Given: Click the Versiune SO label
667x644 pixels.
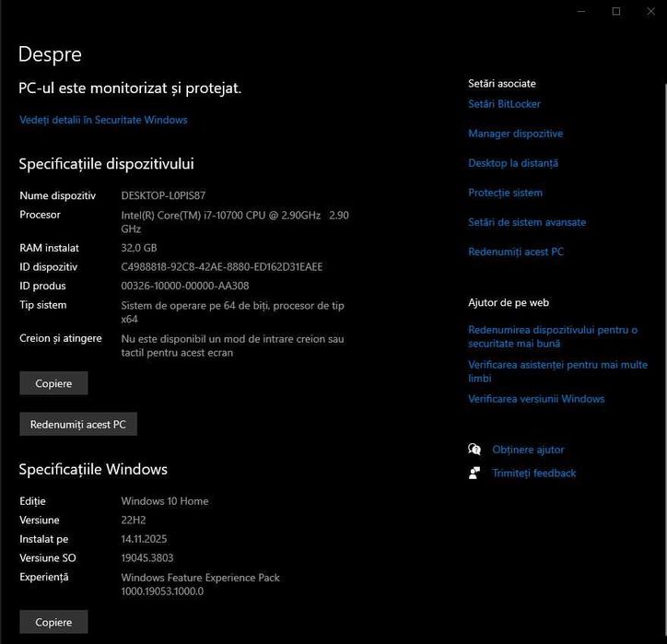Looking at the screenshot, I should tap(48, 557).
